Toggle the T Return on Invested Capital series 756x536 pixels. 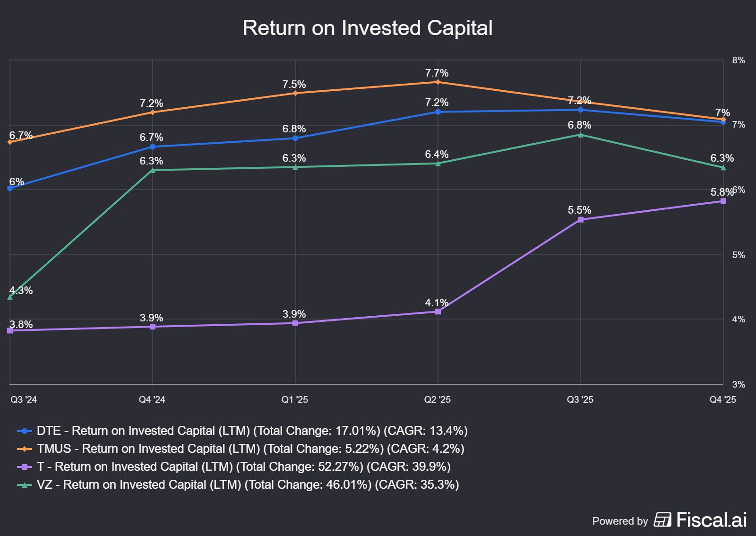click(x=243, y=467)
